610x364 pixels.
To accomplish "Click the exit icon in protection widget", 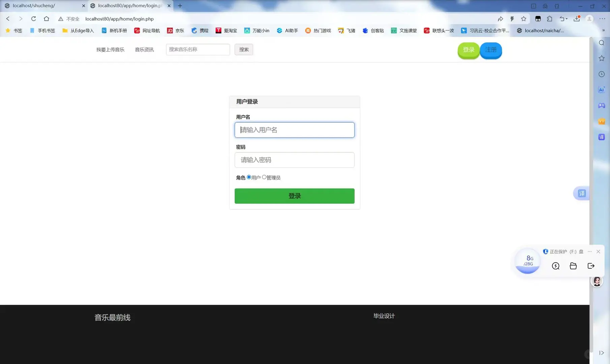I will tap(591, 266).
